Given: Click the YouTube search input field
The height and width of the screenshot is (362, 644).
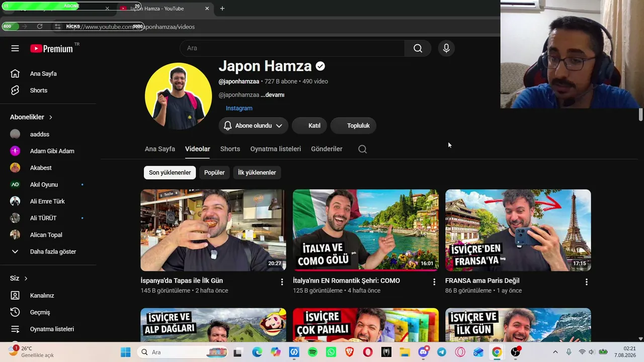Looking at the screenshot, I should pyautogui.click(x=292, y=48).
